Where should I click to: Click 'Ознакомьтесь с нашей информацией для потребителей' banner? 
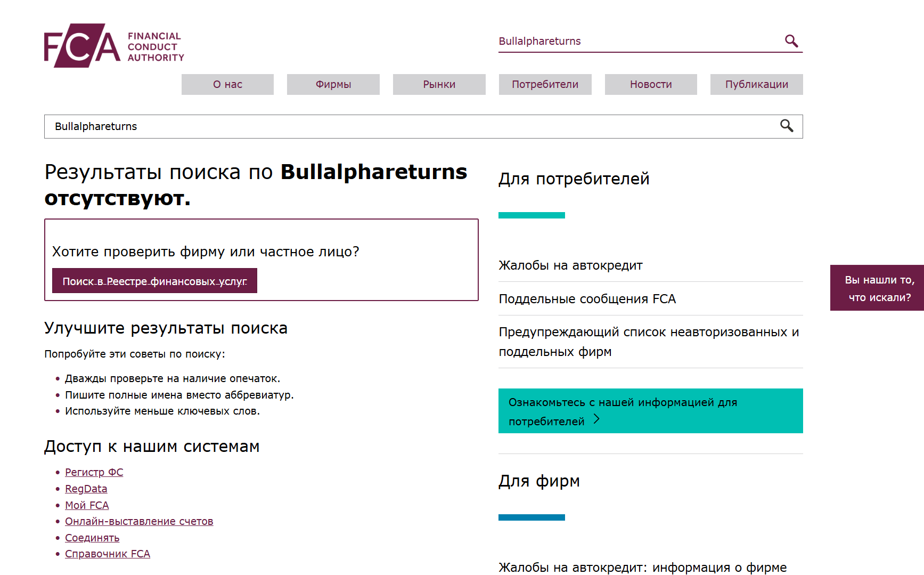651,411
